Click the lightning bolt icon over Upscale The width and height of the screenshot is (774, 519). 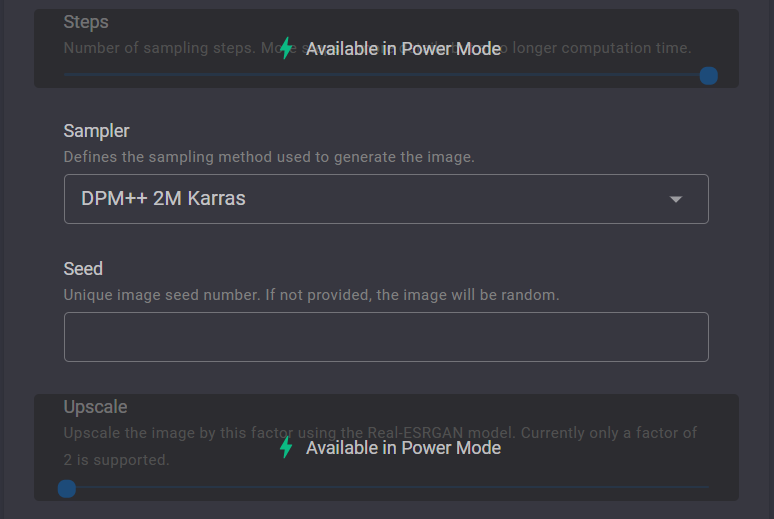286,448
